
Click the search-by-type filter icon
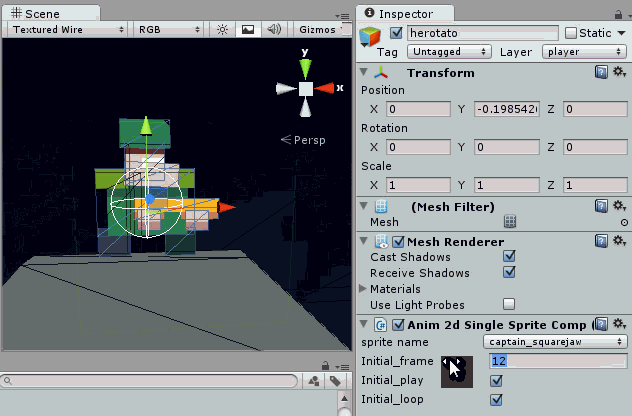[314, 381]
